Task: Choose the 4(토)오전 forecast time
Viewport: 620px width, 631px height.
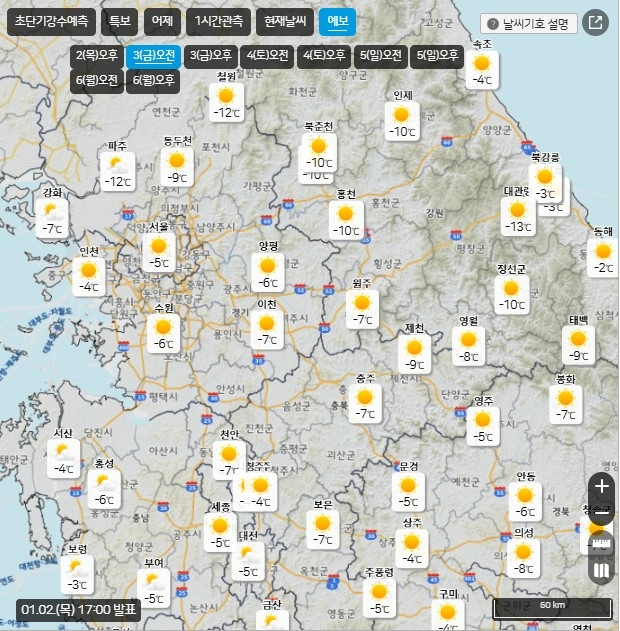Action: pos(267,56)
